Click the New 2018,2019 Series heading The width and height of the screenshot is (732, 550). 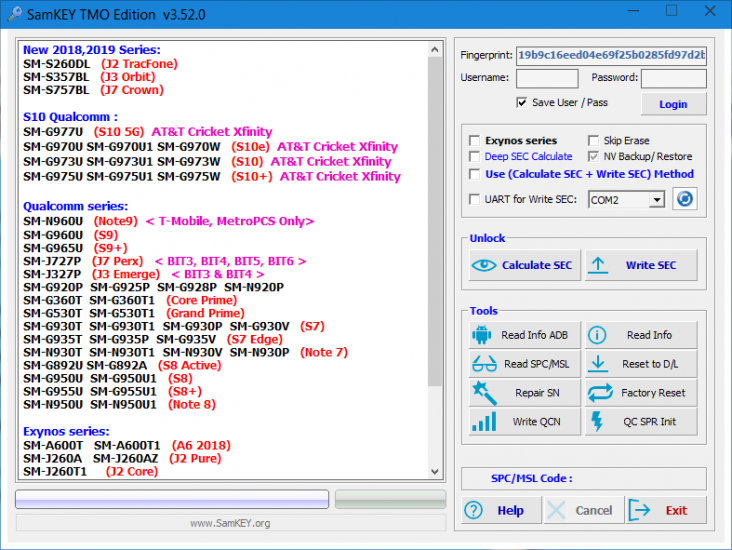pyautogui.click(x=92, y=49)
